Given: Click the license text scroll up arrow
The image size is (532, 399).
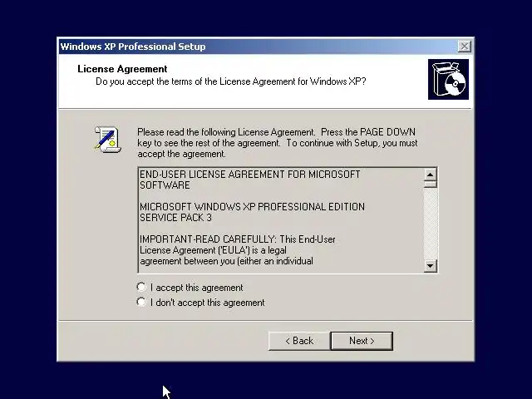Looking at the screenshot, I should (x=431, y=175).
